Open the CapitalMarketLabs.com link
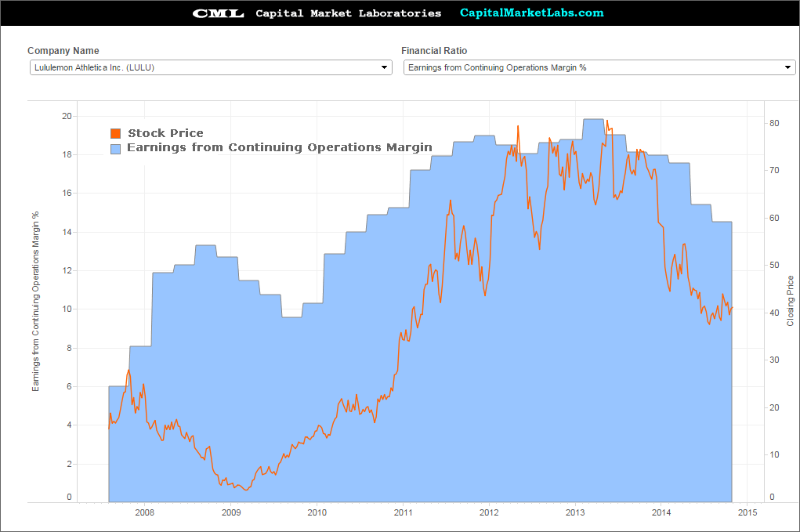 (531, 13)
